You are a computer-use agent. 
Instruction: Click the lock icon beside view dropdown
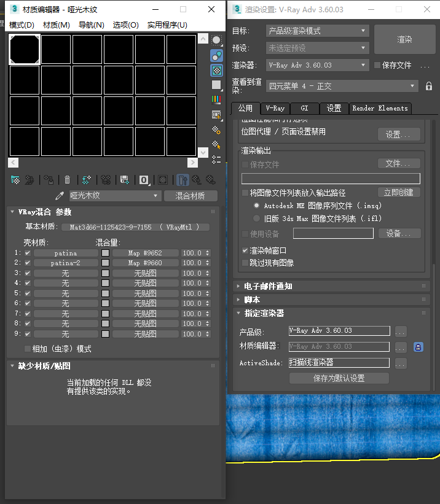pos(429,86)
